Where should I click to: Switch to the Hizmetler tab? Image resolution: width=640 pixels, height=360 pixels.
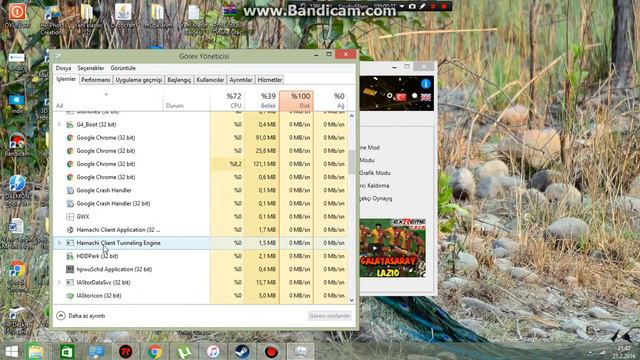click(269, 80)
